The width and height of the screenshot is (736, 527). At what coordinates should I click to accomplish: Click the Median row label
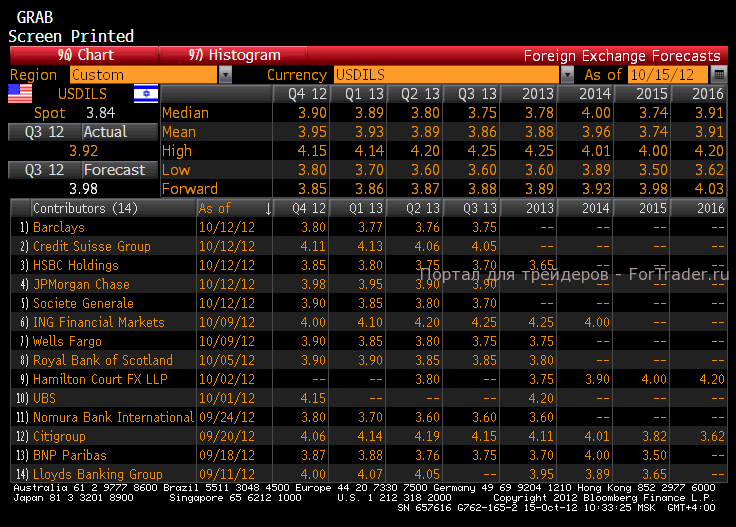(185, 113)
